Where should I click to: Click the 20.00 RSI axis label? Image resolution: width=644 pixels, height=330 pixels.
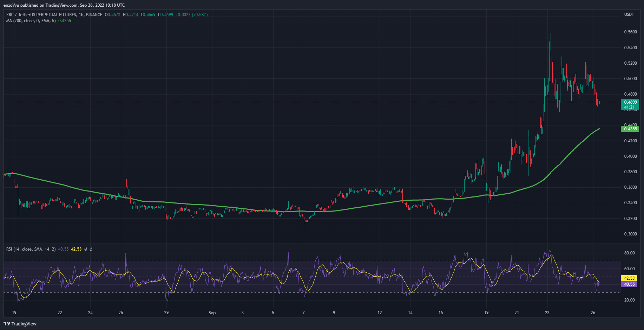pyautogui.click(x=629, y=300)
